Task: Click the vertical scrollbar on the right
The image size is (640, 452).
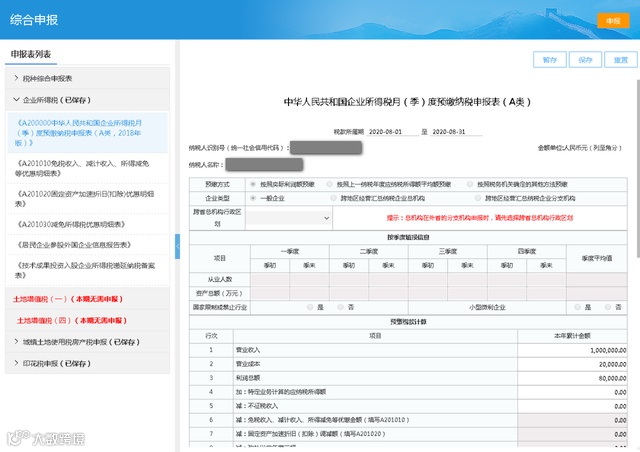Action: 638,169
